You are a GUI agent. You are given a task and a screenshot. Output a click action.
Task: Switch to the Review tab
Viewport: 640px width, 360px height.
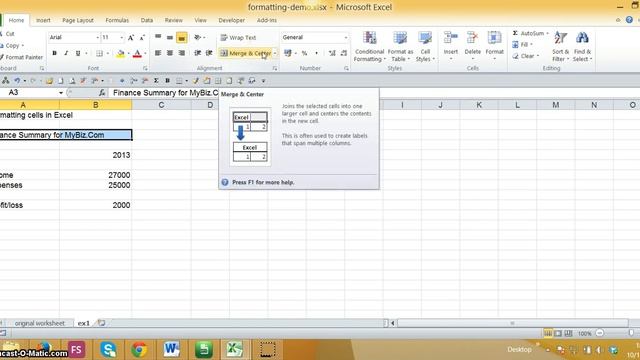click(173, 20)
